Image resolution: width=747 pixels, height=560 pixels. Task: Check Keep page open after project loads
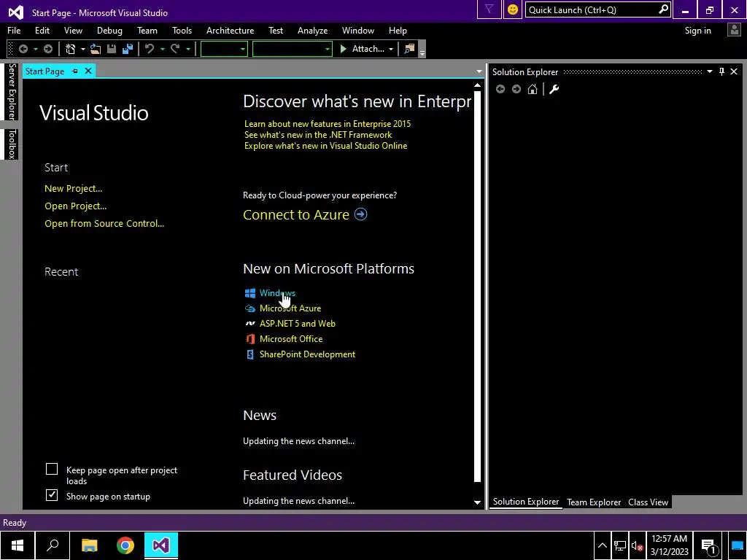52,469
